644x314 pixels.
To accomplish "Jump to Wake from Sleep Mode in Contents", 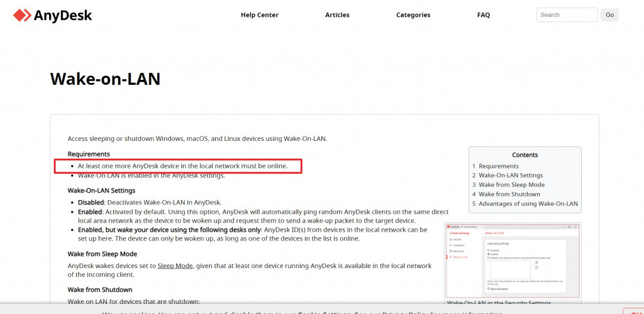I will 511,185.
